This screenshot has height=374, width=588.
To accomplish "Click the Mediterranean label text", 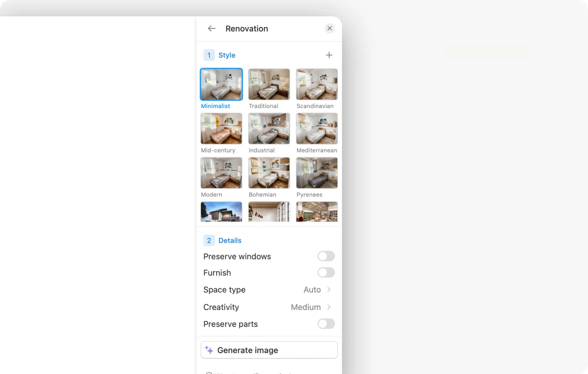I will [317, 150].
